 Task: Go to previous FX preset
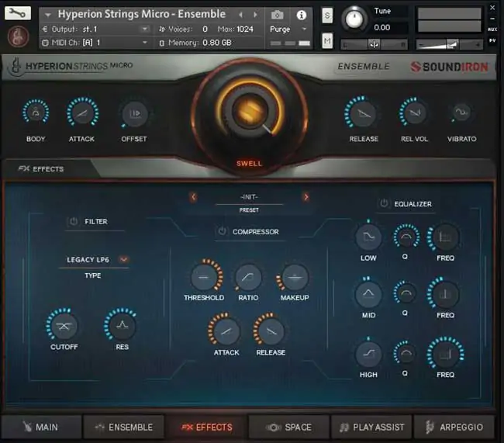pos(194,196)
